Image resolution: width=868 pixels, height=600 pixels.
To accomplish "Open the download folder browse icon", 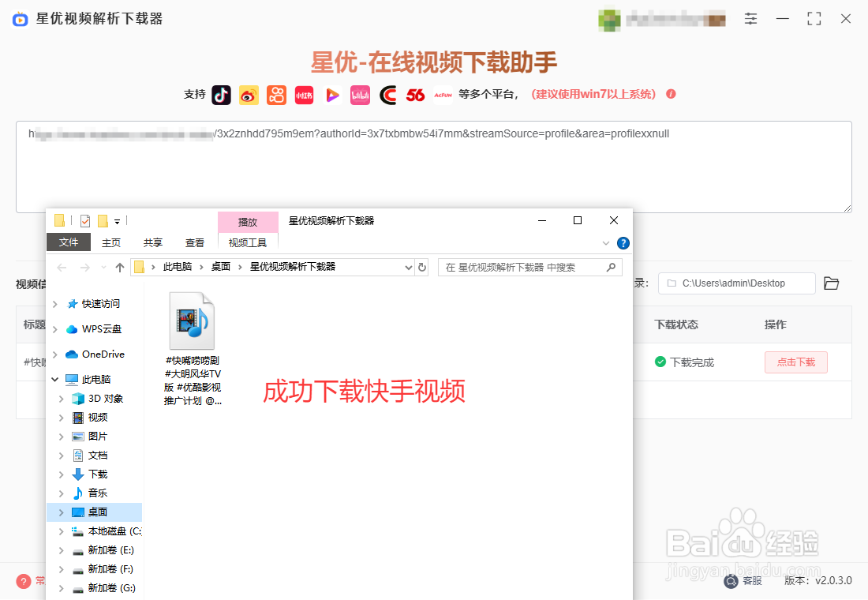I will [832, 283].
